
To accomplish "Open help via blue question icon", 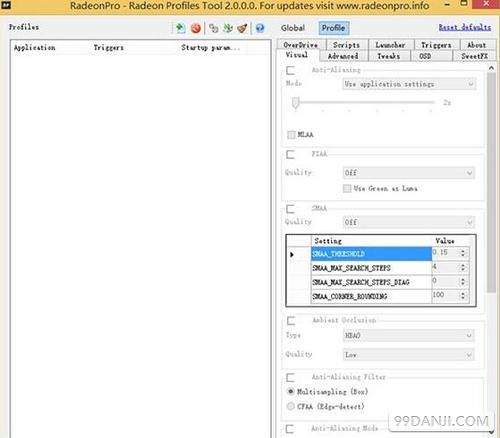I will [260, 28].
